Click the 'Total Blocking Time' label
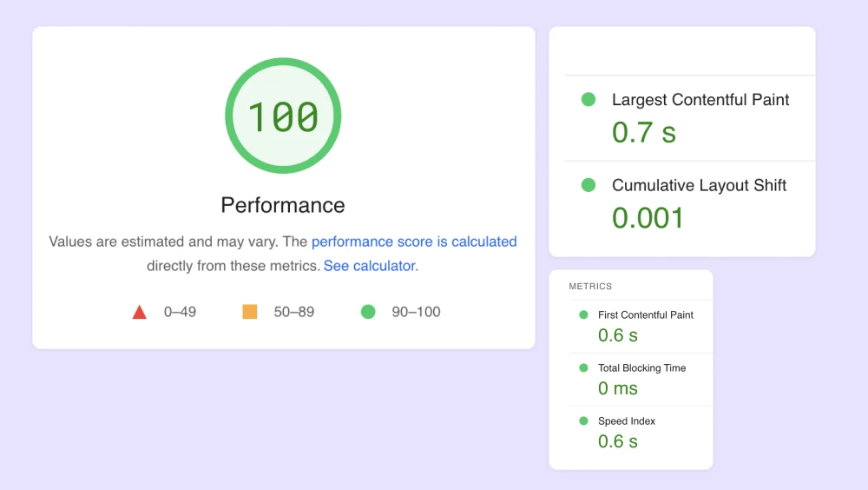Image resolution: width=868 pixels, height=490 pixels. (x=641, y=368)
